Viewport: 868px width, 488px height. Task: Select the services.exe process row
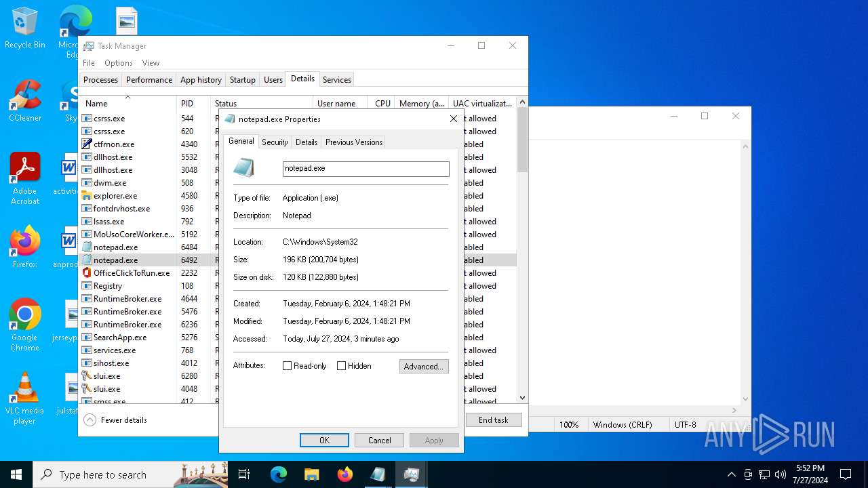click(x=298, y=350)
